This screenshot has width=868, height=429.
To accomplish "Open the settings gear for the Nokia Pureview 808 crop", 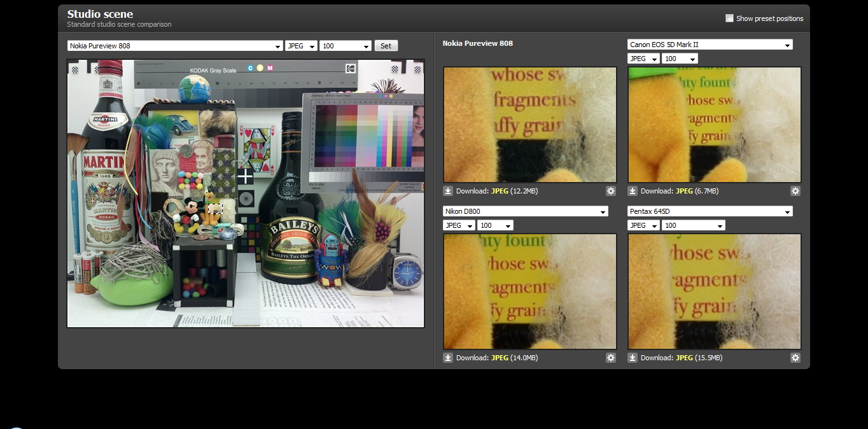I will tap(611, 191).
